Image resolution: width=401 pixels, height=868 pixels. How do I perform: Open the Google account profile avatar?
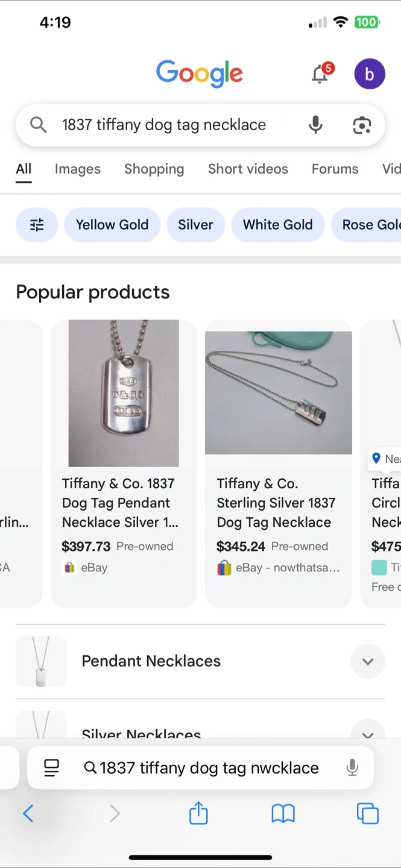[369, 74]
